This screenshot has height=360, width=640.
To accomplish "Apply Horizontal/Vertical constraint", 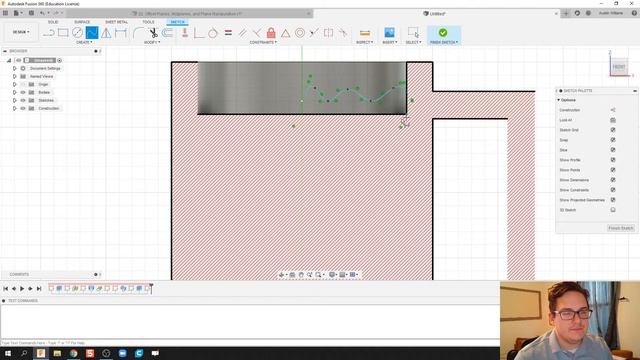I will [x=185, y=33].
